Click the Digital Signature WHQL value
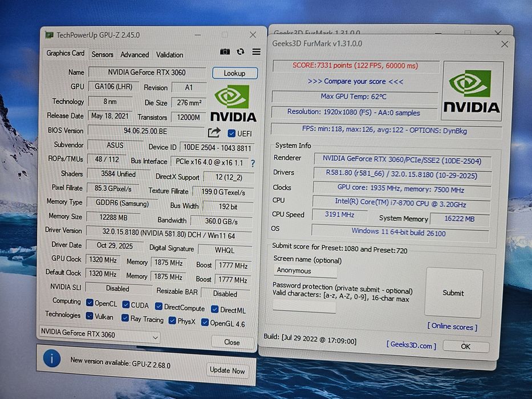The image size is (532, 399). tap(225, 250)
